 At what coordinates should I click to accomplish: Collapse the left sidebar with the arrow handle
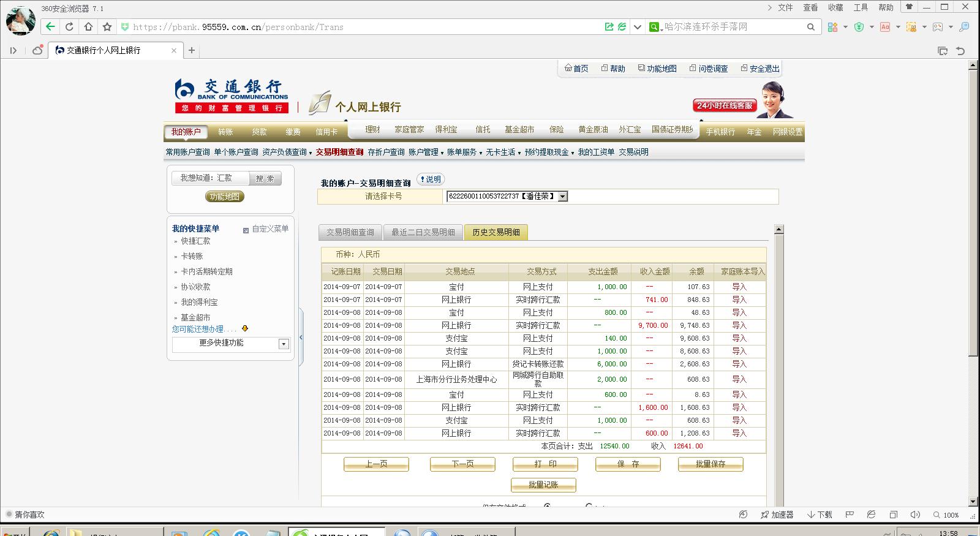pyautogui.click(x=301, y=338)
